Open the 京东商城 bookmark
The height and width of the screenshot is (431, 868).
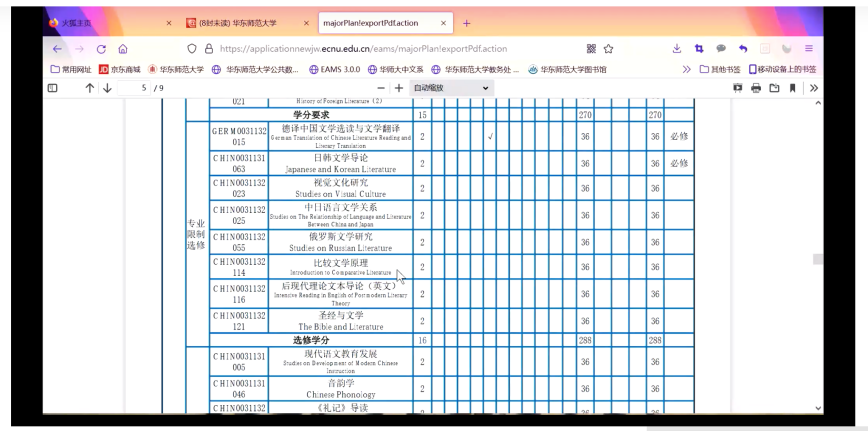click(x=120, y=69)
